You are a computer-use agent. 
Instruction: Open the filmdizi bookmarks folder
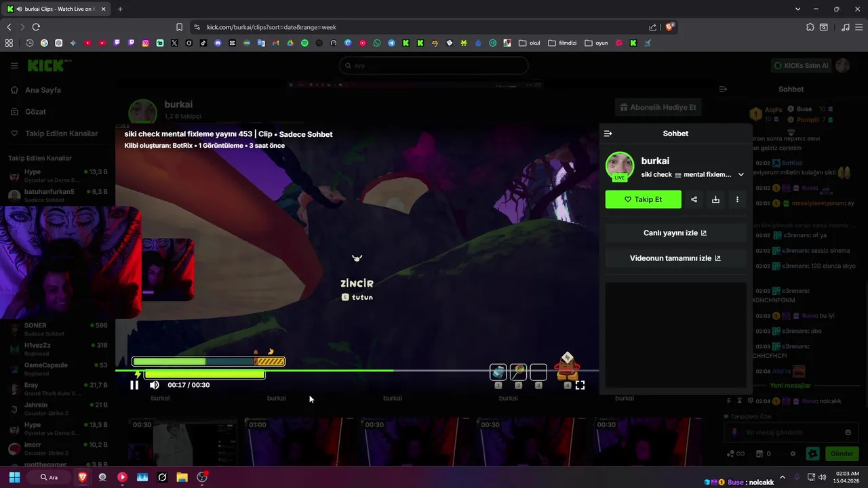[562, 43]
